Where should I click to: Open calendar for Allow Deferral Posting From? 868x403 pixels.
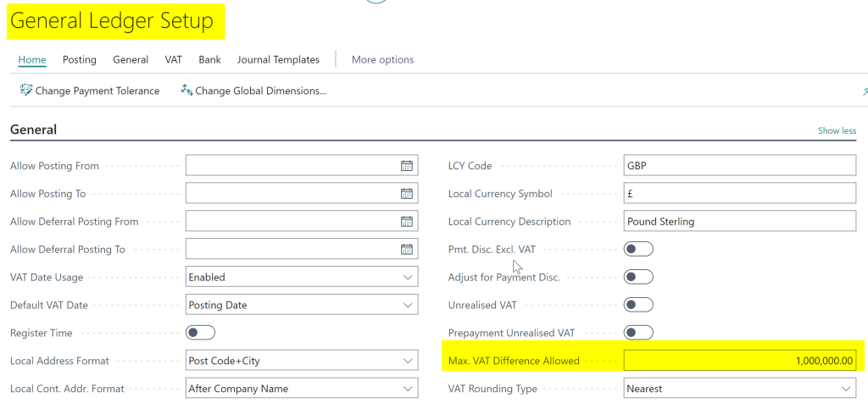point(407,222)
